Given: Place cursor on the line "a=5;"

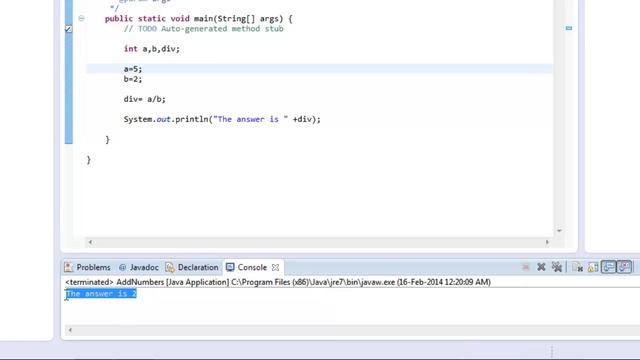Looking at the screenshot, I should coord(133,69).
